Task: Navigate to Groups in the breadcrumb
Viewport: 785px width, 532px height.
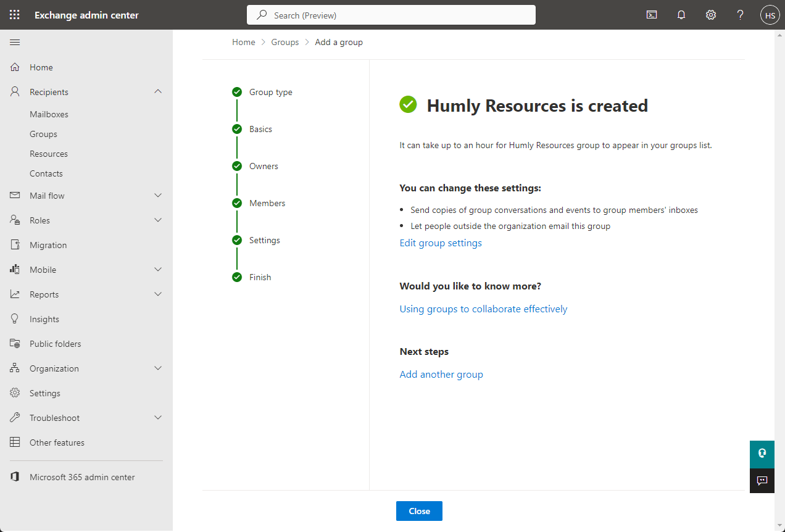Action: tap(285, 42)
